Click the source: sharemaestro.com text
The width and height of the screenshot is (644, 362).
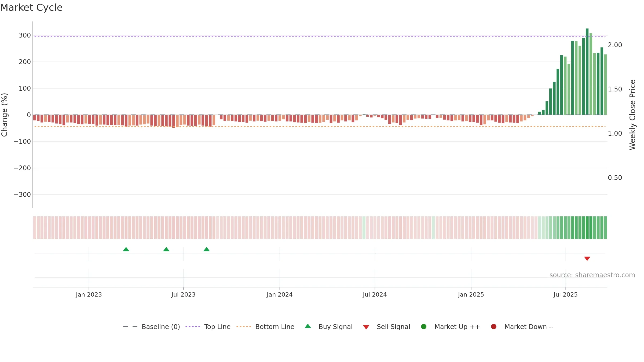592,275
